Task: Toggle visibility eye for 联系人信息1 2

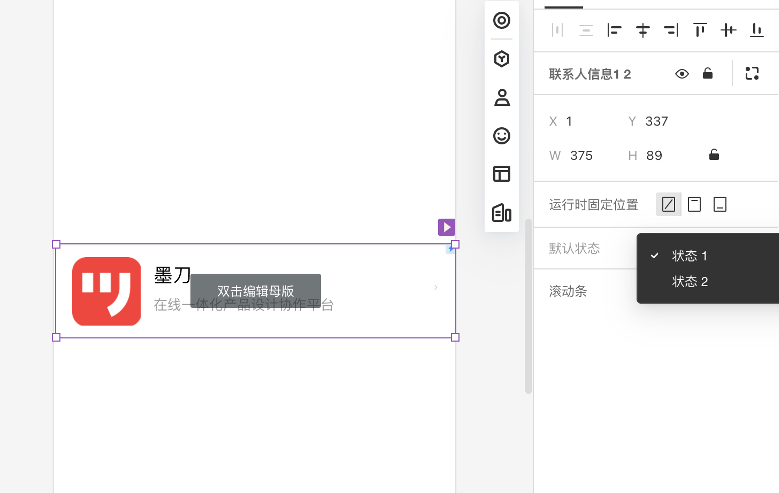Action: [x=682, y=74]
